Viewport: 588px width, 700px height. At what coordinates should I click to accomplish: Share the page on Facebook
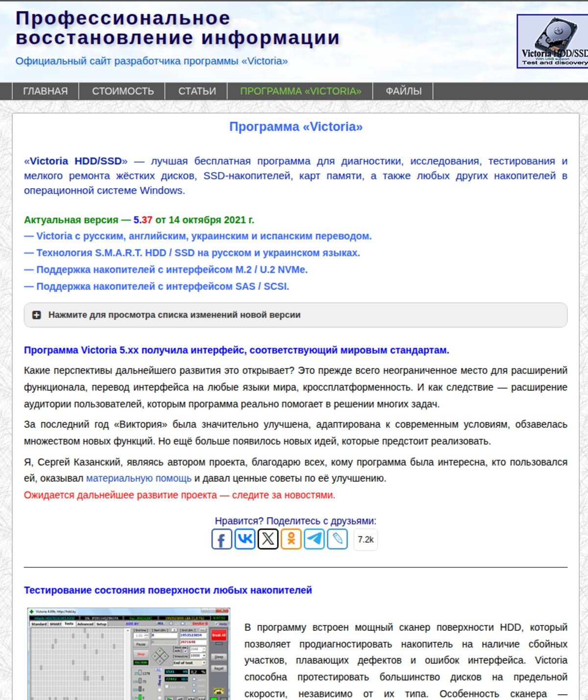221,539
